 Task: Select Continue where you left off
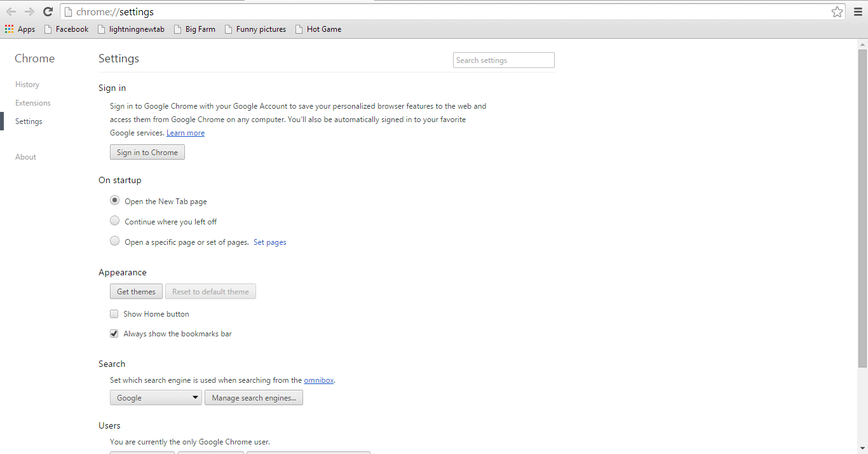pyautogui.click(x=114, y=221)
